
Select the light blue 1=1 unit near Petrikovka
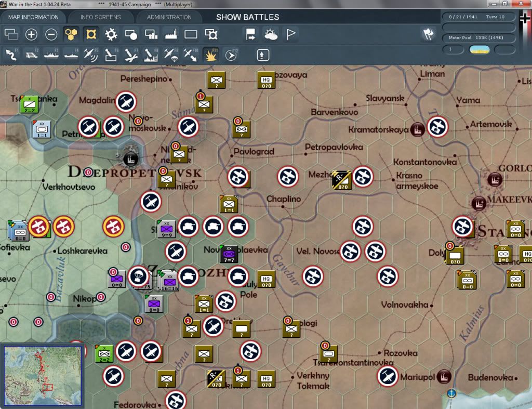point(42,129)
